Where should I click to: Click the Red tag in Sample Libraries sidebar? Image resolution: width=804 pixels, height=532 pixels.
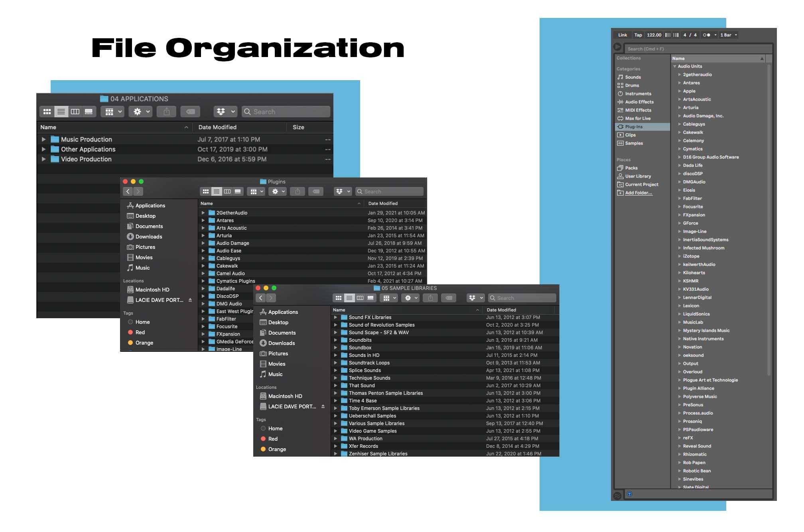pos(273,439)
